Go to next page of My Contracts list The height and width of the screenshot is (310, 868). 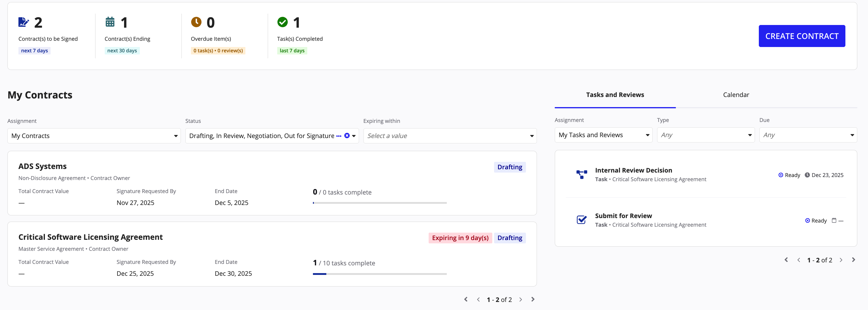521,299
